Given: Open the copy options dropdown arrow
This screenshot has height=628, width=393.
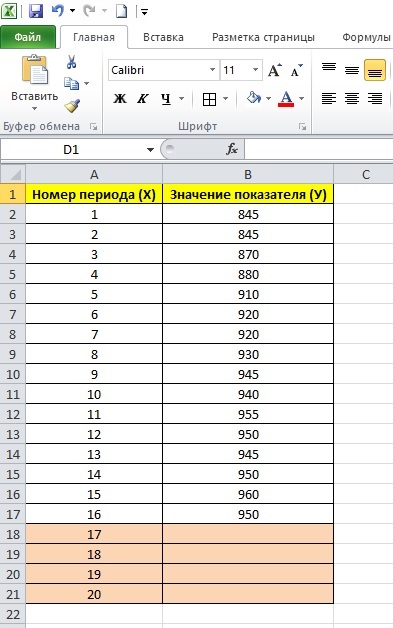Looking at the screenshot, I should (x=87, y=84).
